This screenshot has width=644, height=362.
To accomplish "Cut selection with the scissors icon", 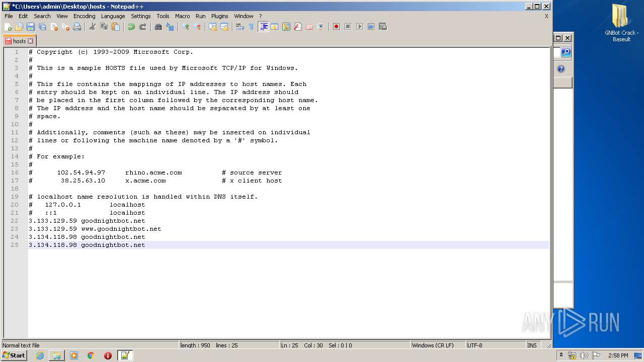I will pyautogui.click(x=93, y=27).
